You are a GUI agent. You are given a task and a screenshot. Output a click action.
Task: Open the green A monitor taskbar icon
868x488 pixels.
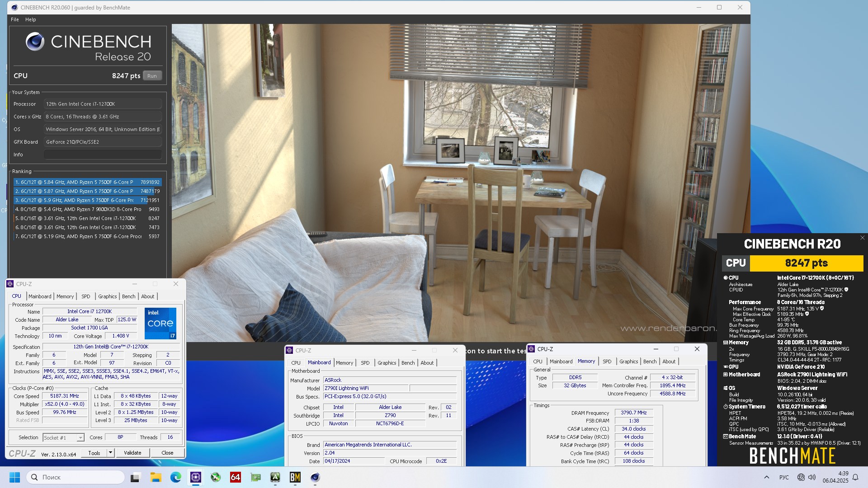[275, 477]
